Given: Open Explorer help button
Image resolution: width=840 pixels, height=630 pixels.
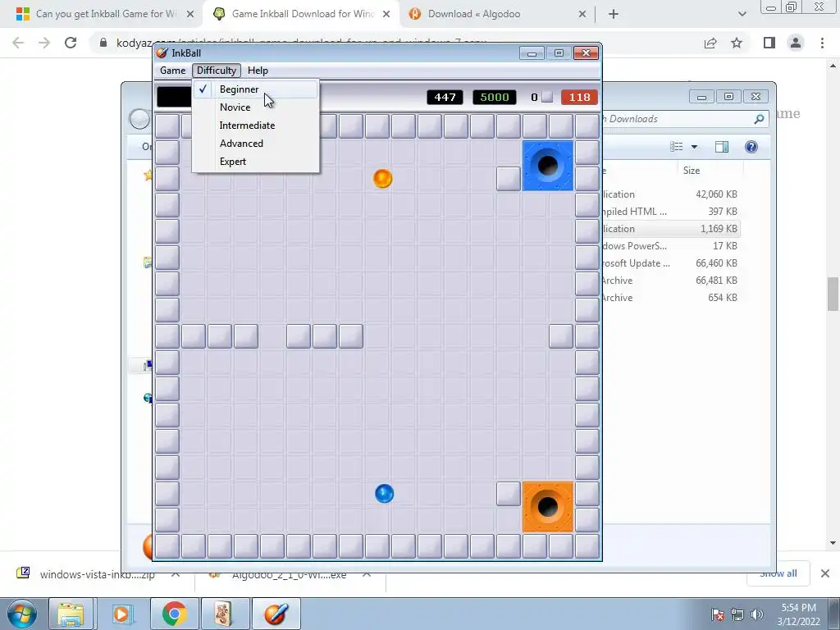Looking at the screenshot, I should [751, 147].
